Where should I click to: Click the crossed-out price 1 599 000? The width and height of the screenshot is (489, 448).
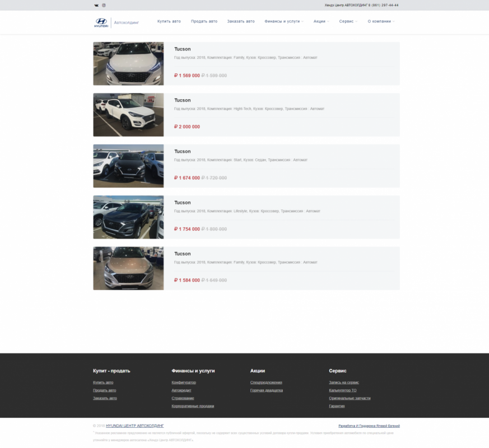214,76
